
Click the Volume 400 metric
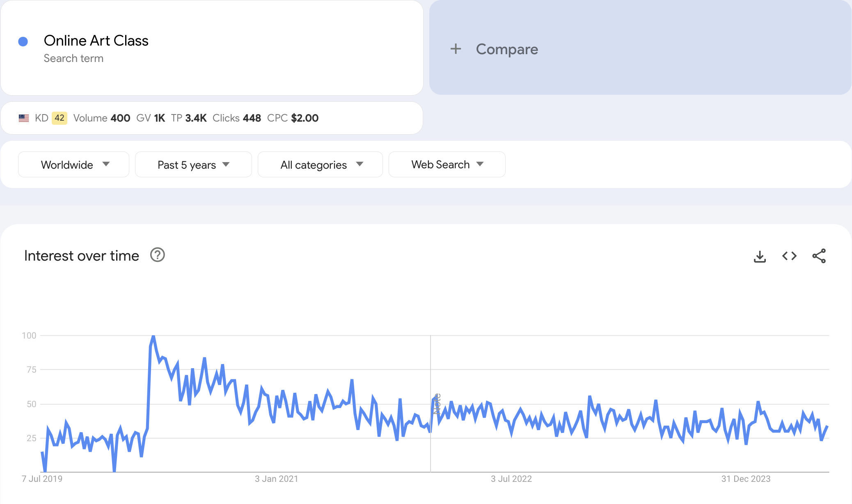(x=101, y=118)
